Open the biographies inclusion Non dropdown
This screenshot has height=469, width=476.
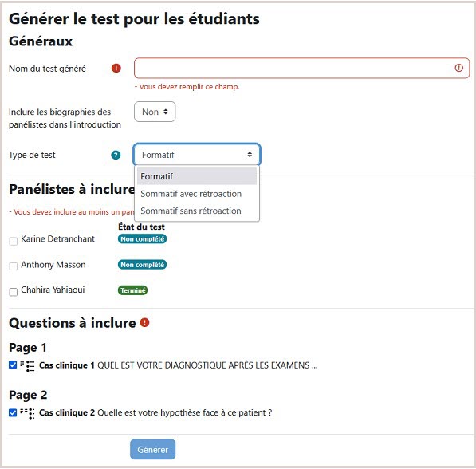pos(155,112)
